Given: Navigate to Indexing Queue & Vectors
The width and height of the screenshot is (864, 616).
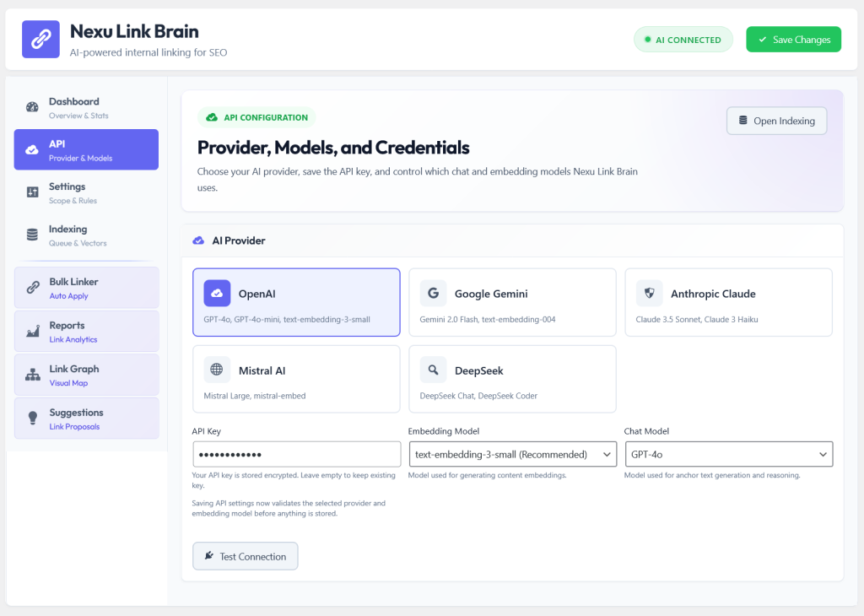Looking at the screenshot, I should (87, 235).
